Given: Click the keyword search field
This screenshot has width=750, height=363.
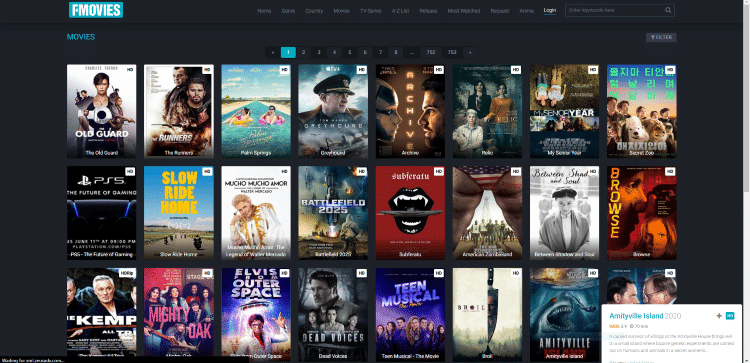Looking at the screenshot, I should 614,10.
